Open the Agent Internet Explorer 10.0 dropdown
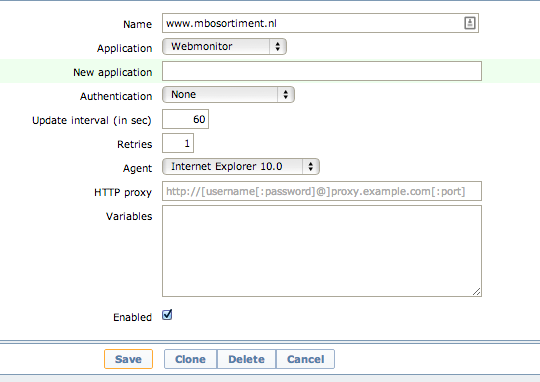Viewport: 540px width, 382px height. [241, 166]
